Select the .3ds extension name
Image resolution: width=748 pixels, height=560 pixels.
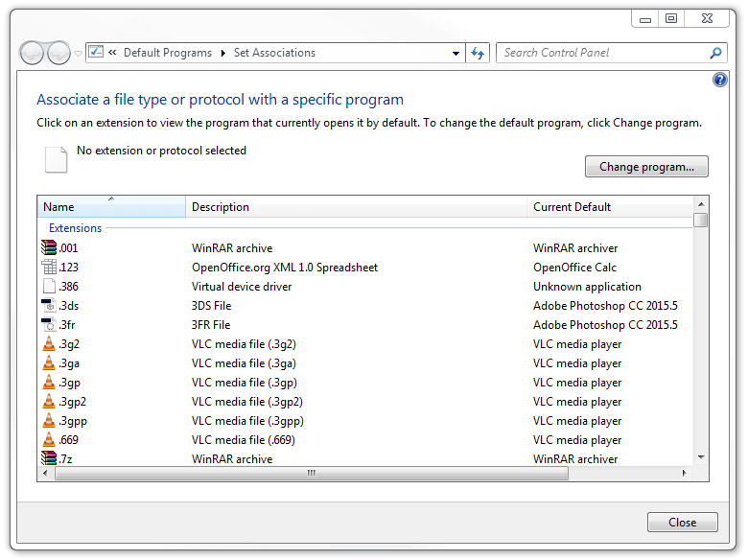[69, 305]
